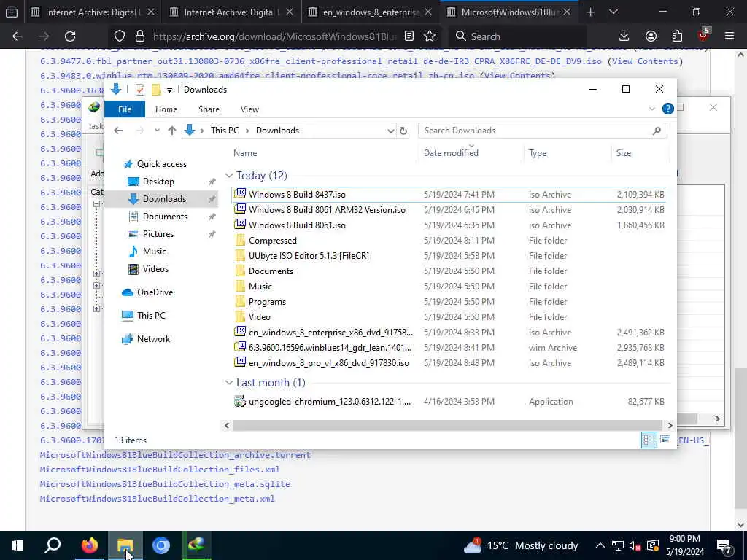Select UUbyte ISO Editor 5.1.3 [FileCR] folder
747x560 pixels.
[x=449, y=256]
